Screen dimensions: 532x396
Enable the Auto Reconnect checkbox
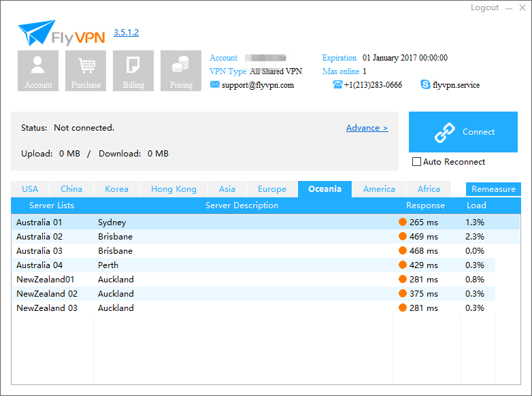coord(416,161)
